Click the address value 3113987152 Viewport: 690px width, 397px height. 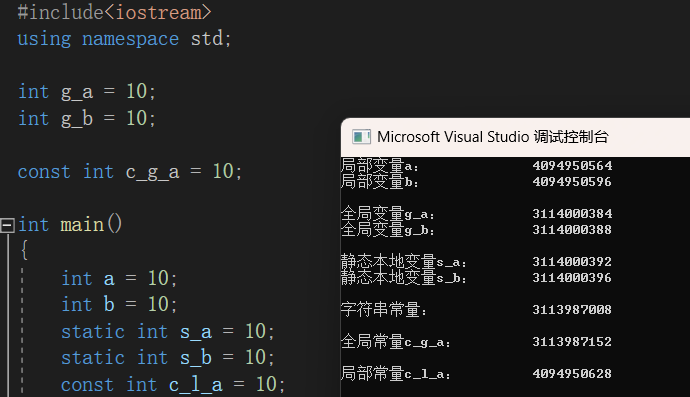[572, 342]
